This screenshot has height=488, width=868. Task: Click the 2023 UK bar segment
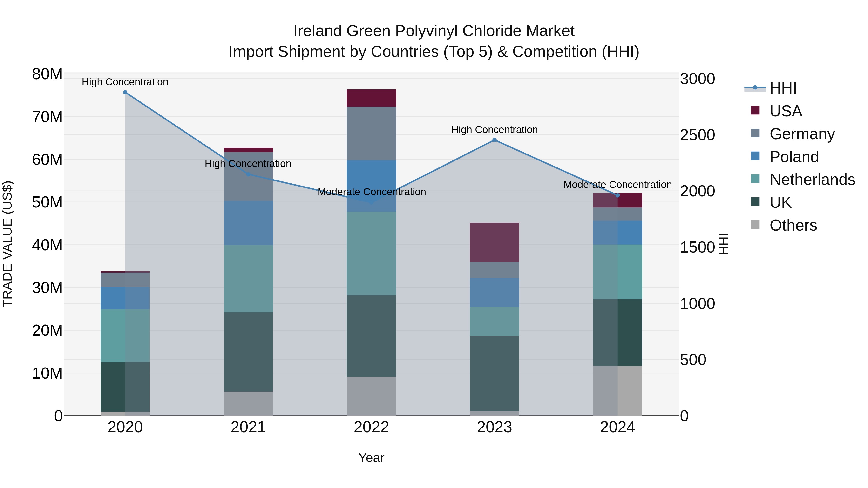[x=494, y=374]
